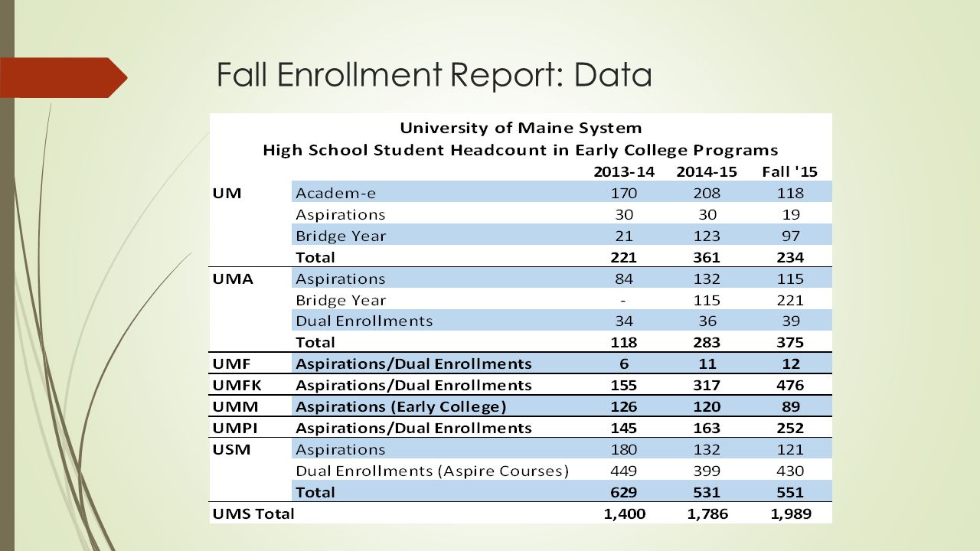Select the UMFK value 317
Image resolution: width=980 pixels, height=551 pixels.
point(706,384)
